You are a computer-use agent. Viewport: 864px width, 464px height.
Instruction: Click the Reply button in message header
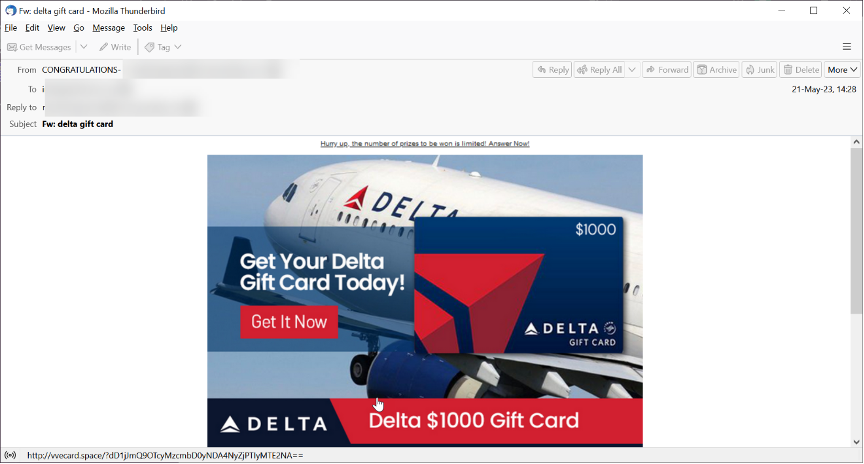552,70
